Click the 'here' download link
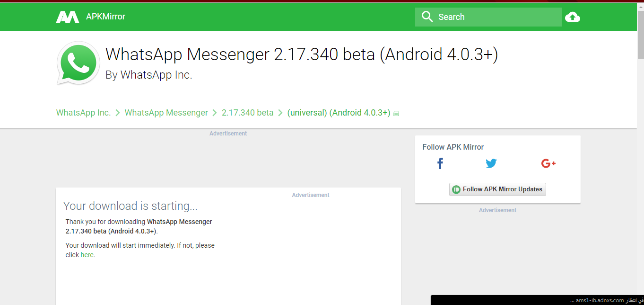Viewport: 644px width, 305px height. click(87, 255)
